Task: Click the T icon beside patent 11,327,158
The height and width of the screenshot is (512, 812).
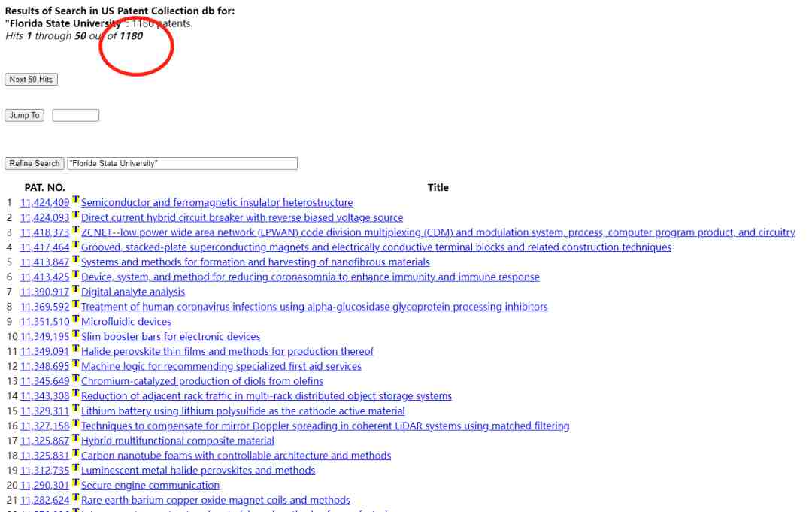Action: (x=76, y=423)
